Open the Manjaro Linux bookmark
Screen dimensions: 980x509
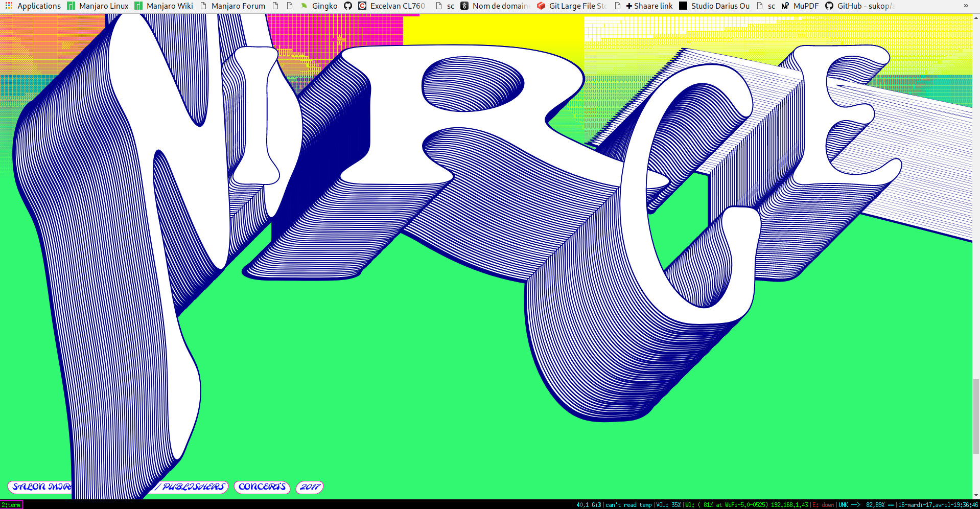98,6
